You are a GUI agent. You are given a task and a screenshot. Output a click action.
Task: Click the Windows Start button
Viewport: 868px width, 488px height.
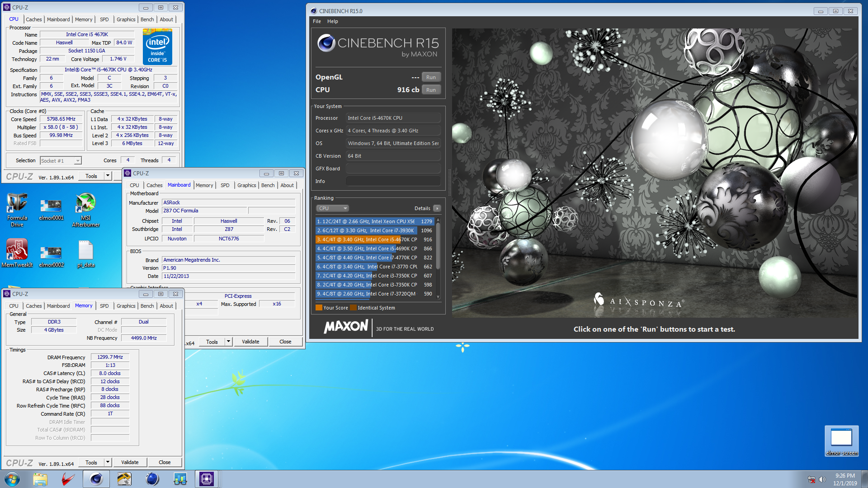(12, 479)
